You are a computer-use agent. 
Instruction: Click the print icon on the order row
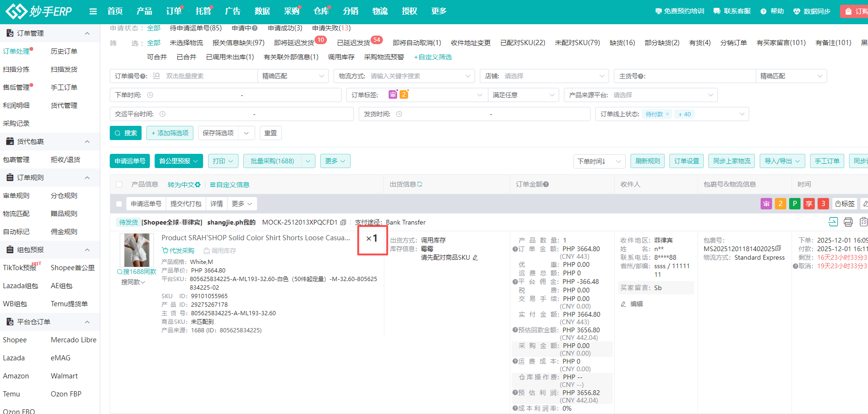point(848,222)
